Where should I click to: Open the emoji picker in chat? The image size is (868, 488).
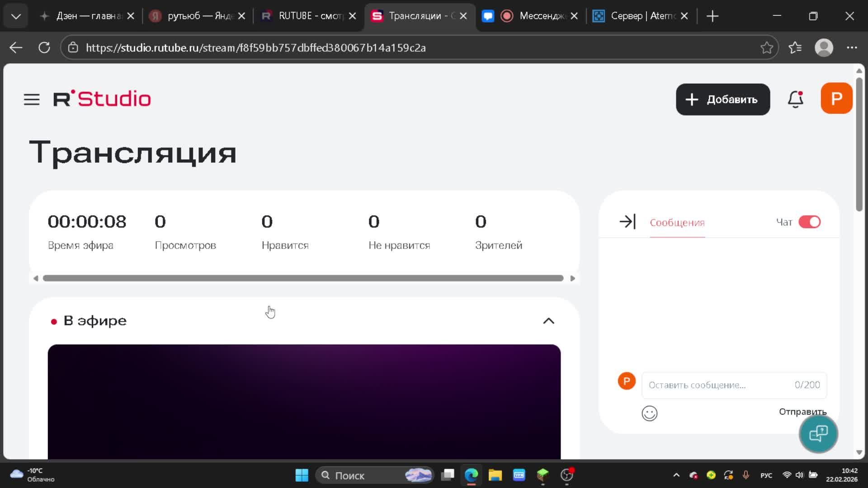click(649, 413)
